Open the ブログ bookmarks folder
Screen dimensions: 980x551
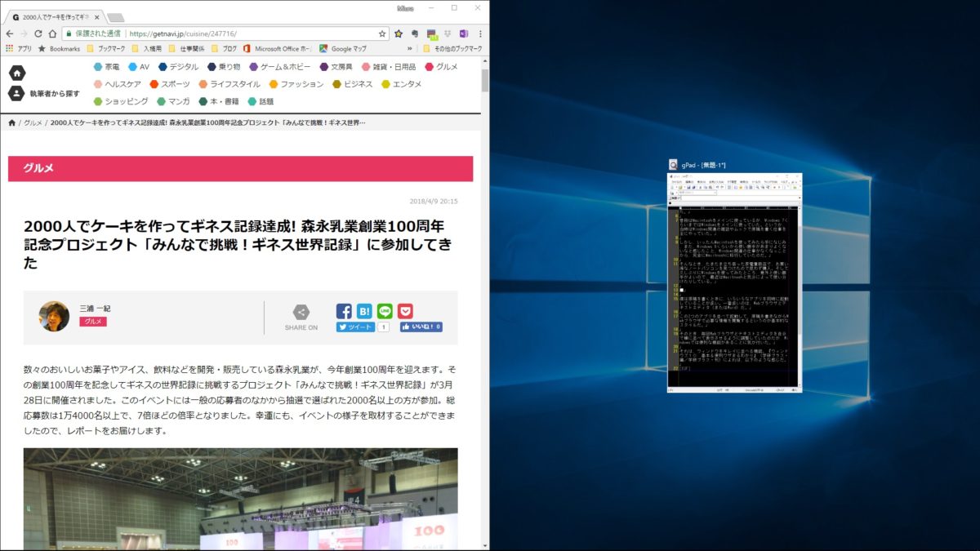pos(224,48)
